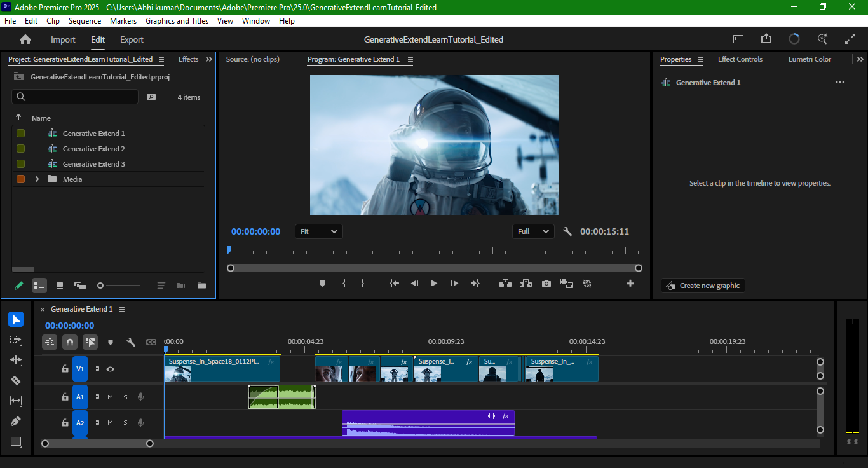Select the Ripple Edit tool
868x468 pixels.
[x=16, y=360]
